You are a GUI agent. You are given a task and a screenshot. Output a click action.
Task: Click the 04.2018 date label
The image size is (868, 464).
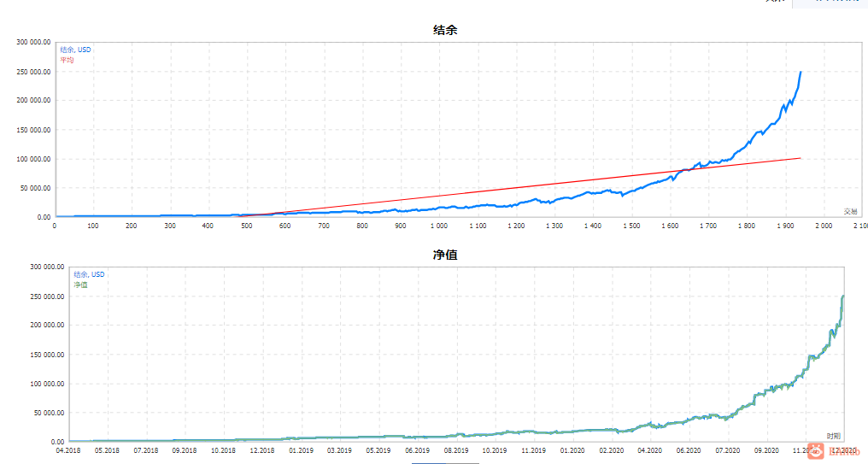click(x=68, y=450)
